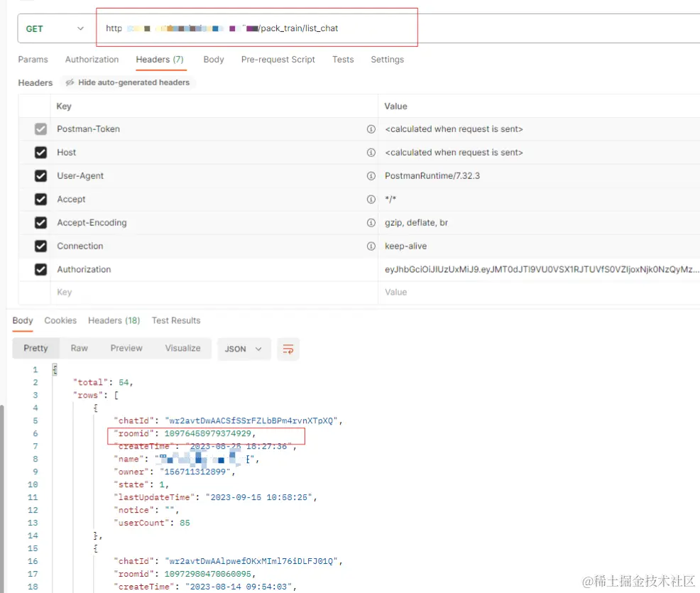Click info icon for Accept-Encoding header

(x=371, y=222)
